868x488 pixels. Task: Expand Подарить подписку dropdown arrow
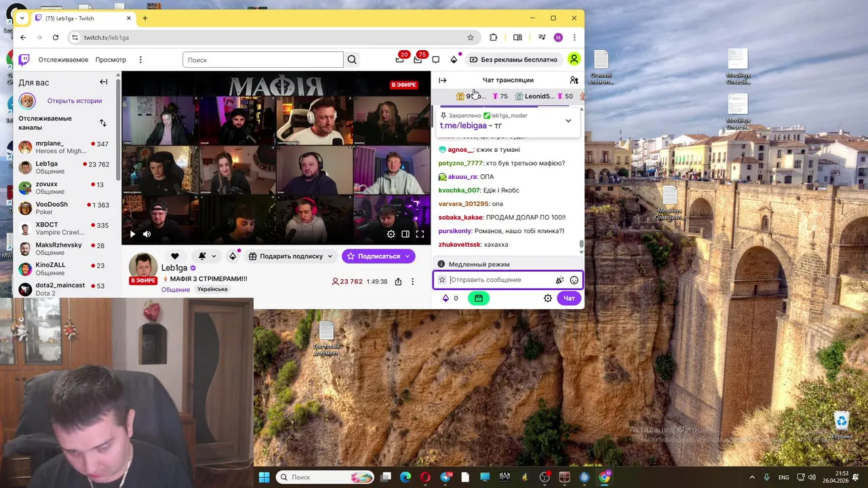[x=330, y=256]
